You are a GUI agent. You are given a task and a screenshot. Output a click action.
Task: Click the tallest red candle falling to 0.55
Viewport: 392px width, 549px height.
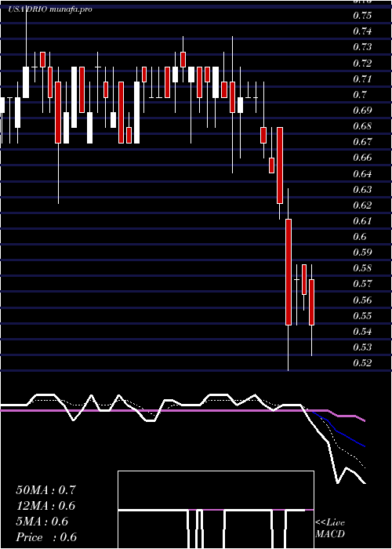pyautogui.click(x=288, y=272)
